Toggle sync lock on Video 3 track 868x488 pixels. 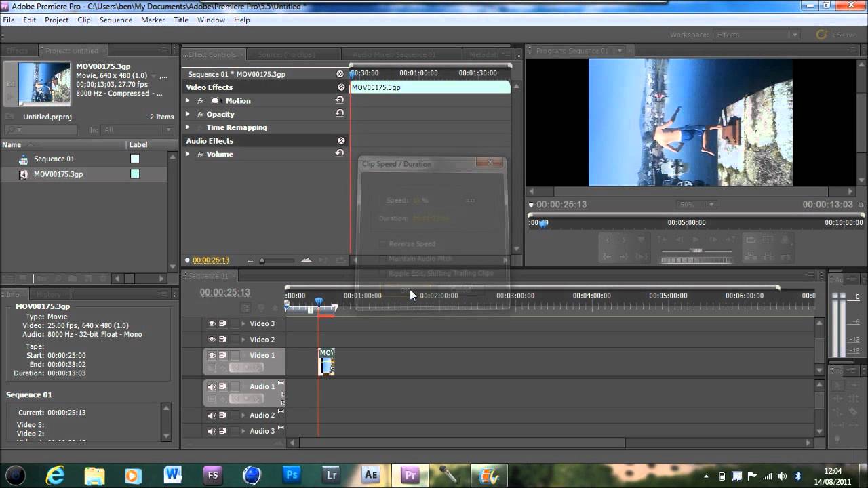coord(222,323)
